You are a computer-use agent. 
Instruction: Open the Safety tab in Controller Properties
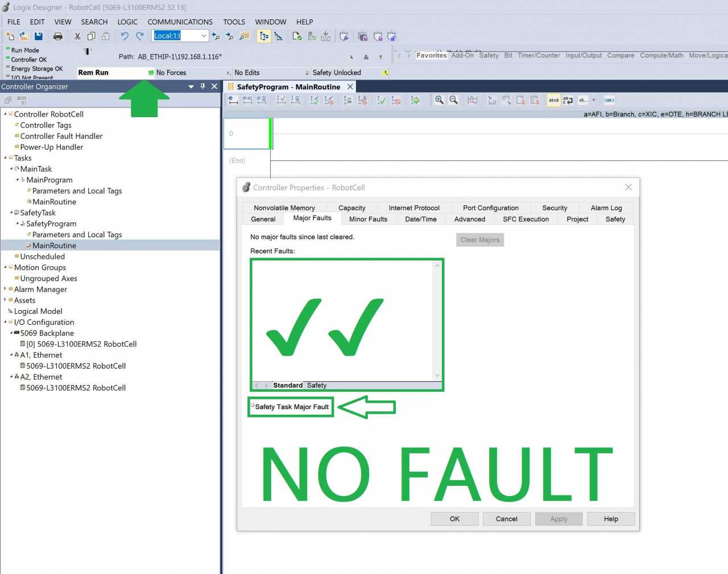(x=615, y=219)
